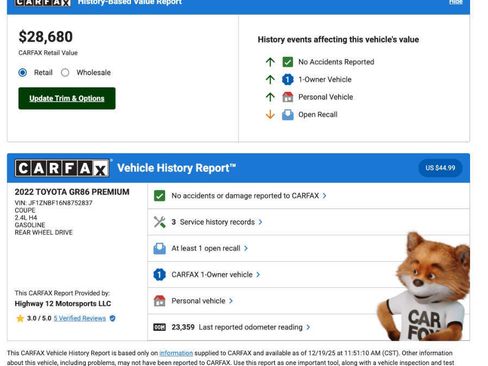Expand chevron after CARFAX 1-Owner vehicle
Viewport: 488px width, 366px height.
click(258, 275)
